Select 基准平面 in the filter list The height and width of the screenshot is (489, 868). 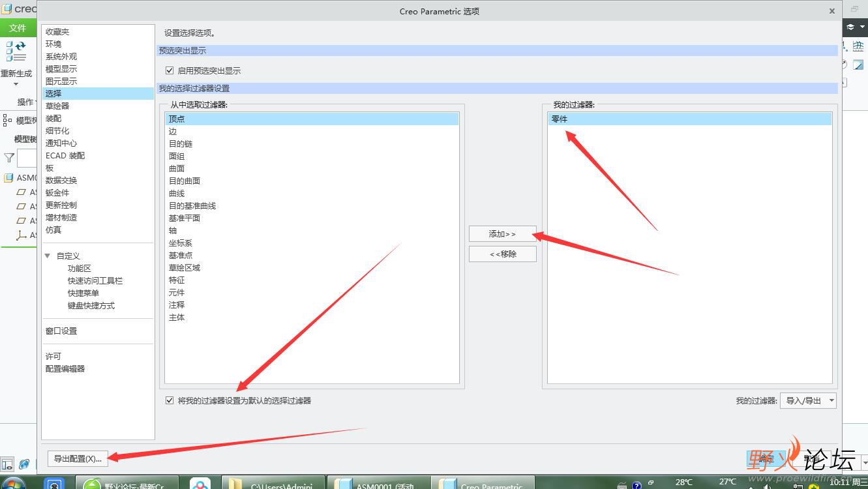pos(312,218)
